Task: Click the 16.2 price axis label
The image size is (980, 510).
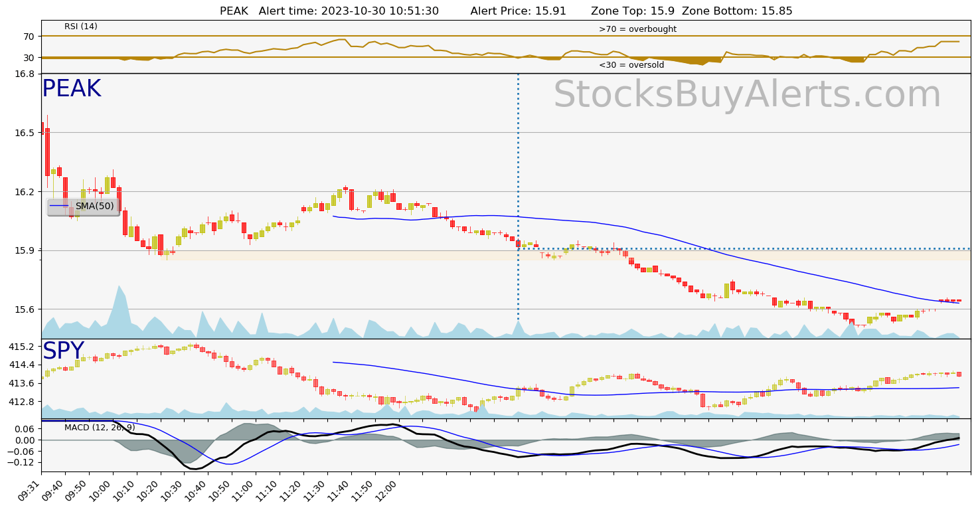Action: click(x=25, y=191)
